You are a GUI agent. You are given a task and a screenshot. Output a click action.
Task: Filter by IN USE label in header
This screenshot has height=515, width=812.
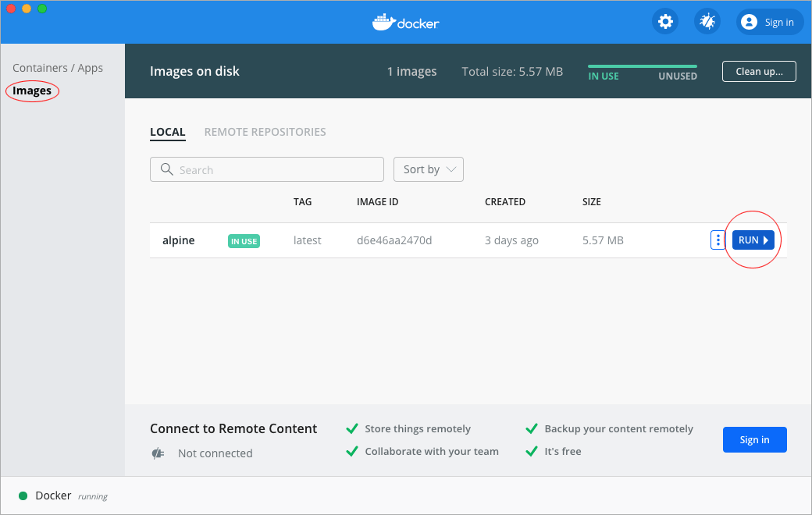[604, 76]
